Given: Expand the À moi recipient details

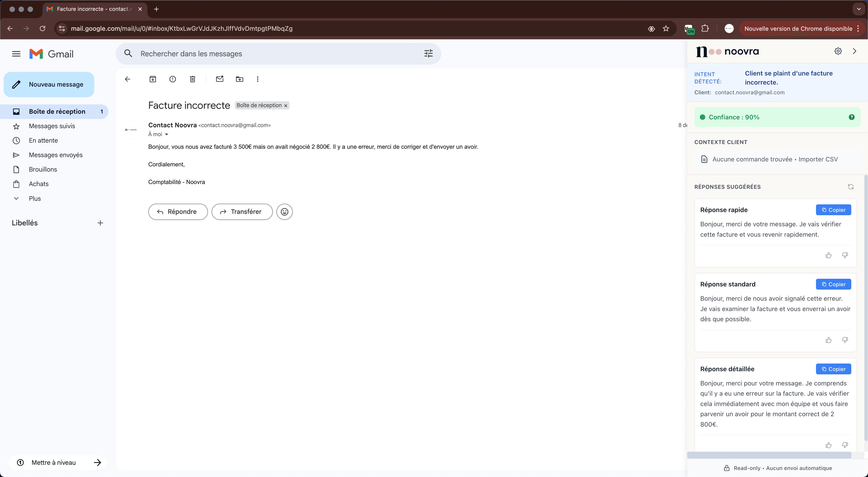Looking at the screenshot, I should click(167, 134).
